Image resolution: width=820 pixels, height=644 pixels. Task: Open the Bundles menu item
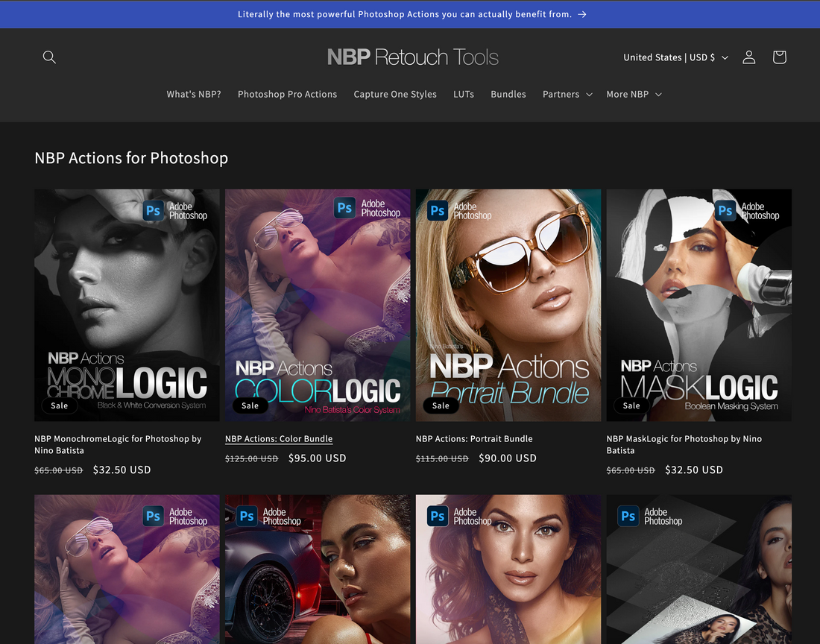(508, 94)
